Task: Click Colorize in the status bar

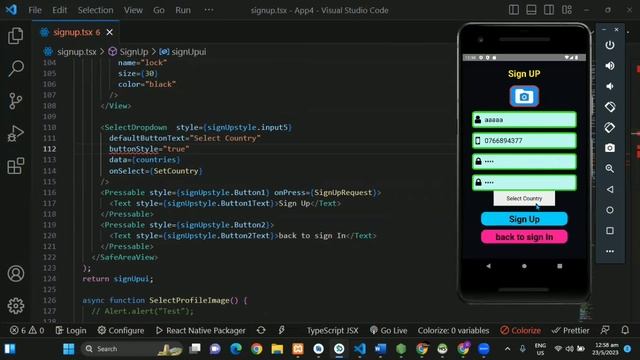Action: 520,330
